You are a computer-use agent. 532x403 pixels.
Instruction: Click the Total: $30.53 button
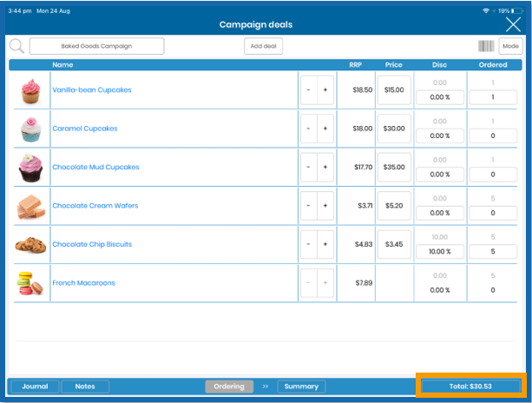click(470, 386)
